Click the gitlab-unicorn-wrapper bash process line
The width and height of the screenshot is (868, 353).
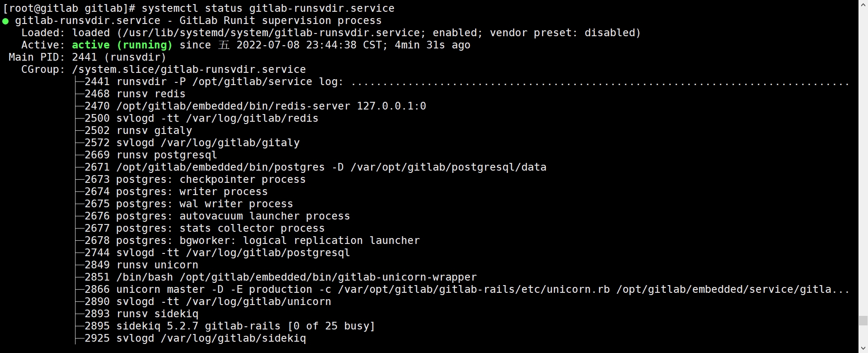pos(280,277)
